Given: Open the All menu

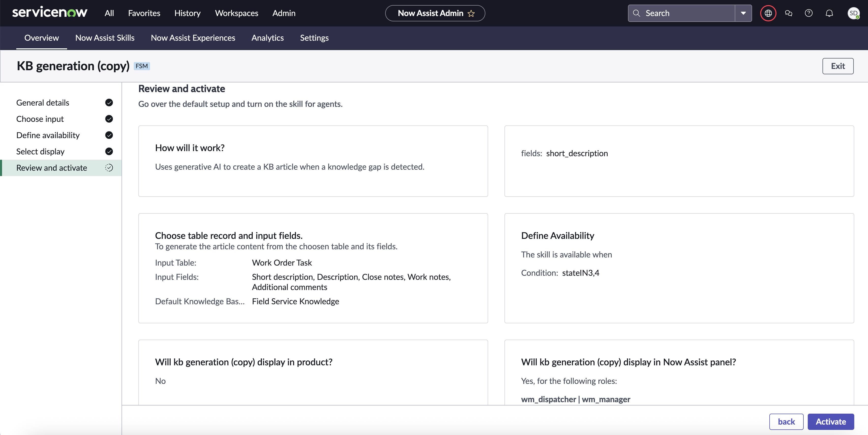Looking at the screenshot, I should pyautogui.click(x=109, y=13).
